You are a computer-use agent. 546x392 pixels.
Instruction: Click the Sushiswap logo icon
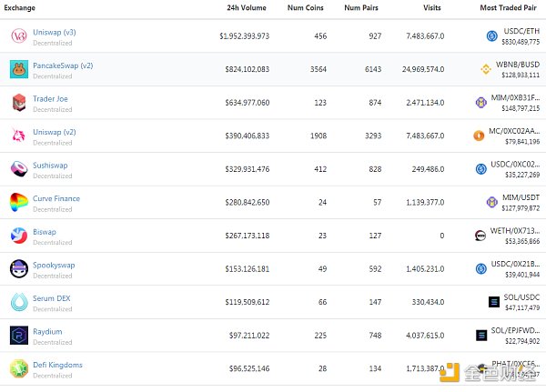(19, 169)
